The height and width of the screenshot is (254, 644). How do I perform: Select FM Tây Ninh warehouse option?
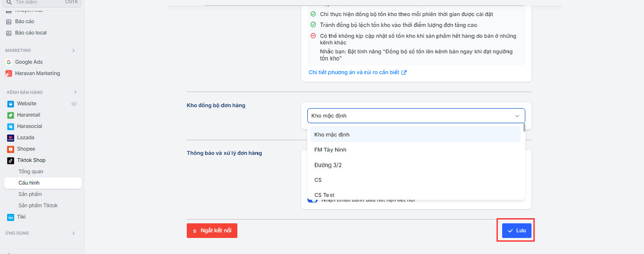point(330,150)
